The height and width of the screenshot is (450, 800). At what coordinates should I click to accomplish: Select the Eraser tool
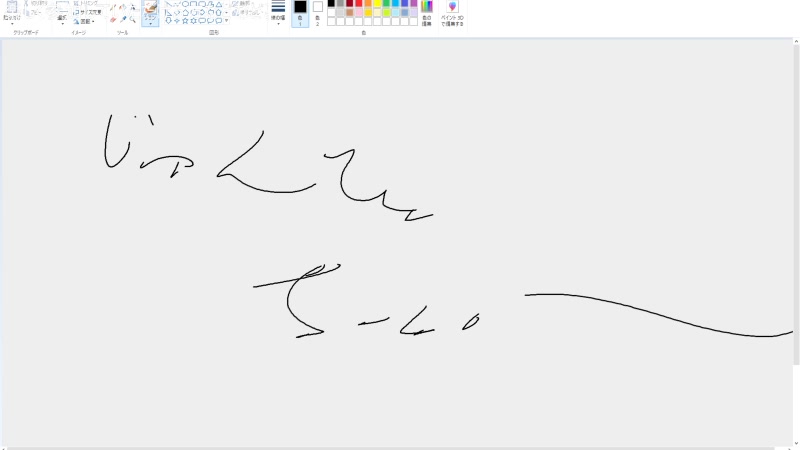click(112, 19)
